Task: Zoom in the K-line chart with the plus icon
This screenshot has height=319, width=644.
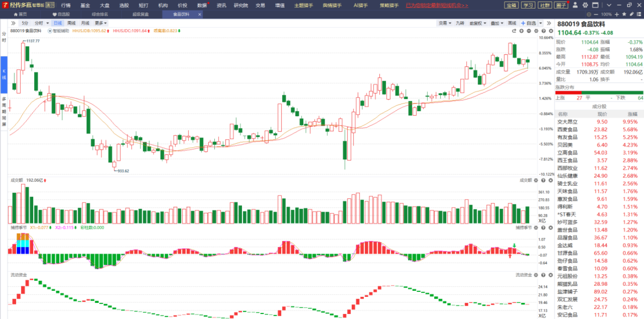Action: pyautogui.click(x=521, y=31)
